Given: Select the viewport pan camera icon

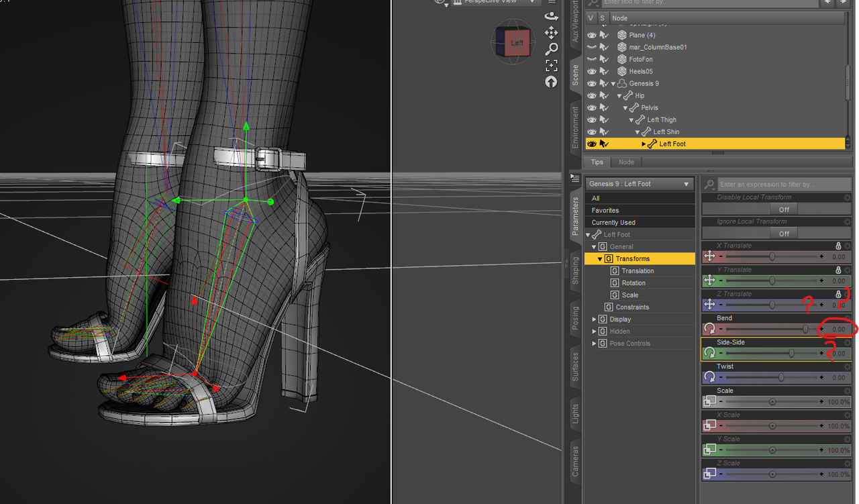Looking at the screenshot, I should [x=551, y=32].
